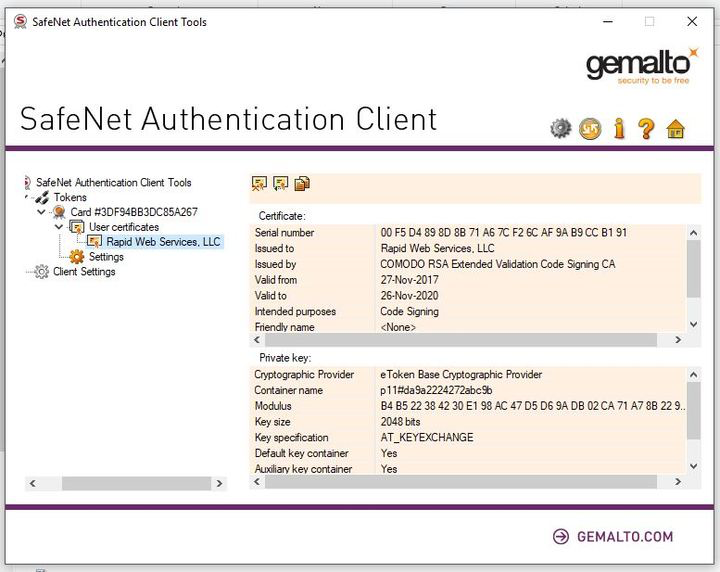Collapse the Card #3DF94BB3DC85A267 node
This screenshot has height=572, width=720.
point(41,212)
